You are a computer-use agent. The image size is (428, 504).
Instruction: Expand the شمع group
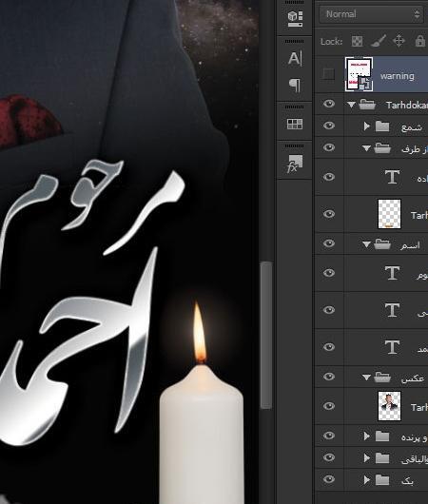(366, 126)
